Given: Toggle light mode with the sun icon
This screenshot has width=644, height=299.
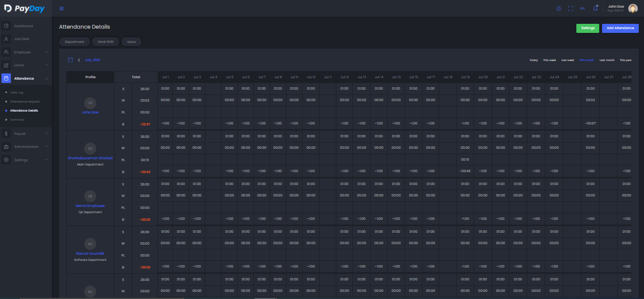Looking at the screenshot, I should point(559,9).
